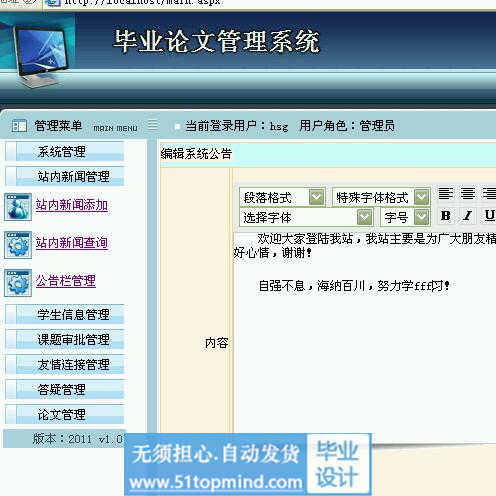Click the Bold formatting icon
The height and width of the screenshot is (496, 496).
(x=446, y=216)
